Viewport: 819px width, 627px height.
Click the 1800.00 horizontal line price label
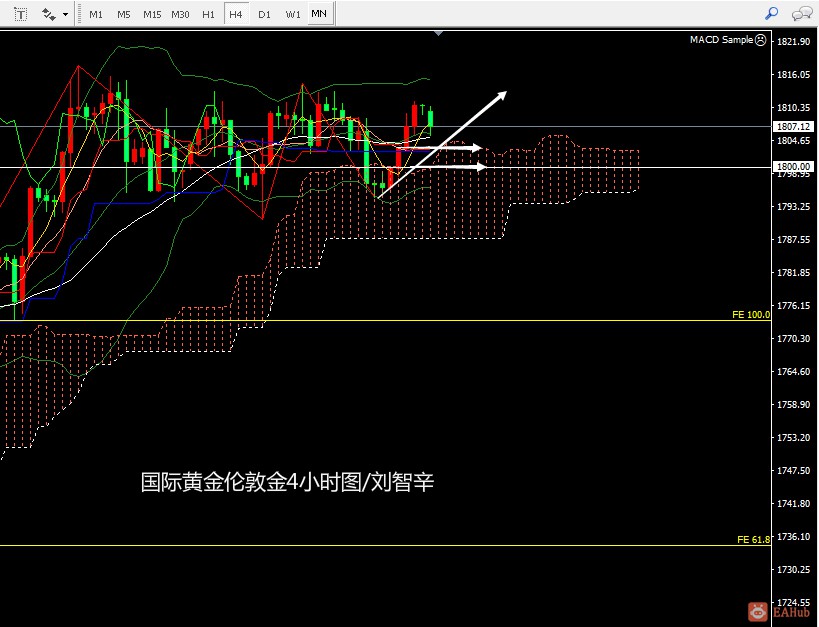[x=793, y=167]
